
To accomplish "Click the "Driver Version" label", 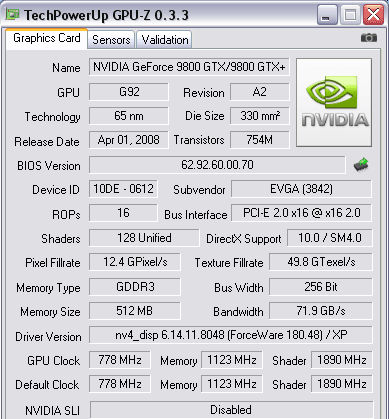I will coord(48,337).
